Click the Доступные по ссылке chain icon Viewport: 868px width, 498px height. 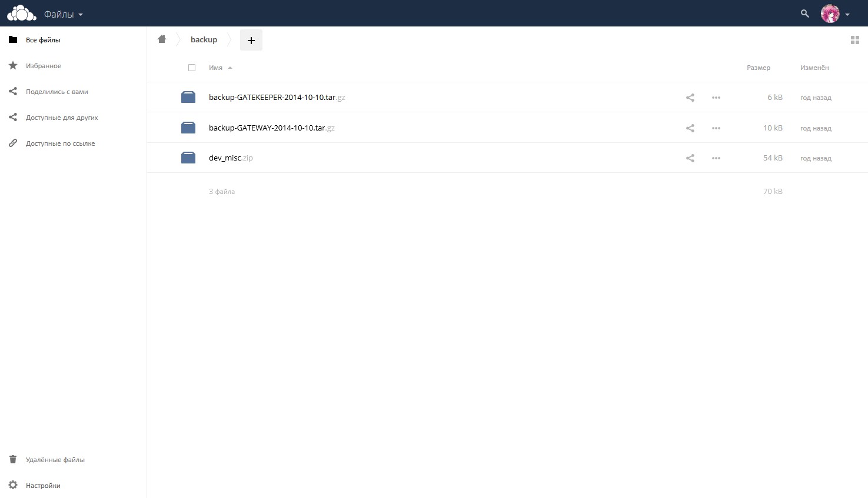coord(13,143)
